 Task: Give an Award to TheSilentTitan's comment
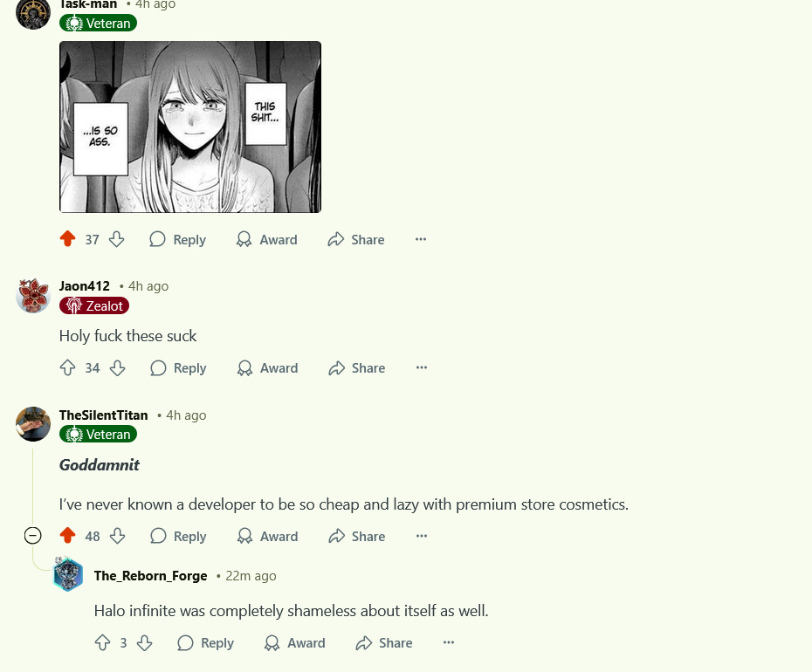coord(267,536)
